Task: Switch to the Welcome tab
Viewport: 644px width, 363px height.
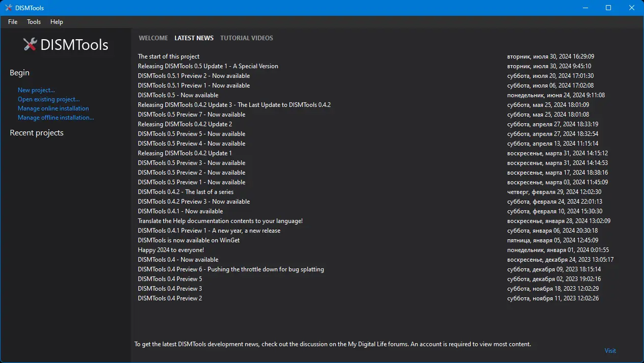Action: 153,38
